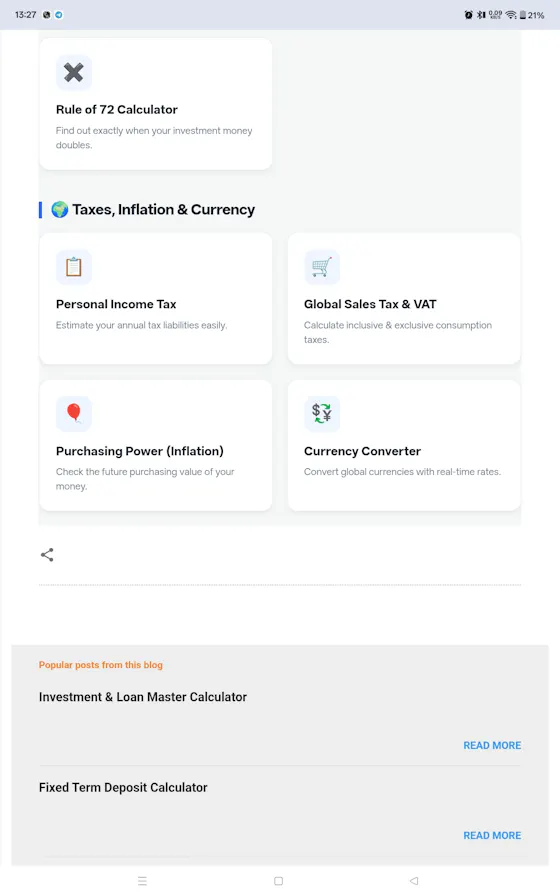The width and height of the screenshot is (560, 896).
Task: Tap the share icon below the cards
Action: 47,554
